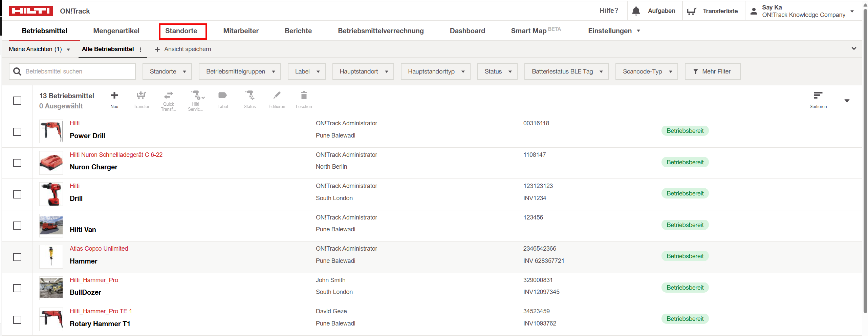Expand column options arrow beside Sortieren
This screenshot has height=336, width=868.
(847, 101)
